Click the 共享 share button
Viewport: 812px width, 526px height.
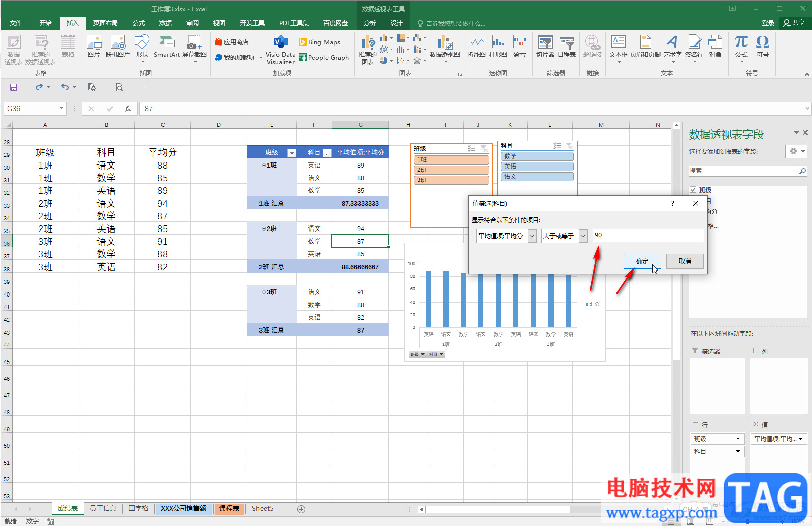pyautogui.click(x=795, y=23)
